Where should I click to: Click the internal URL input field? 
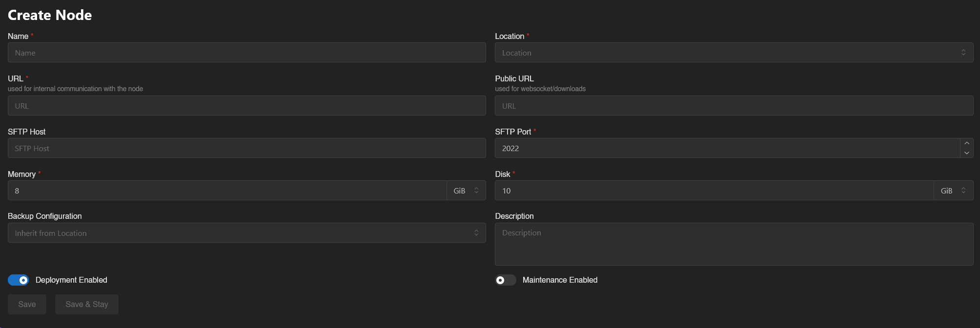pos(246,106)
